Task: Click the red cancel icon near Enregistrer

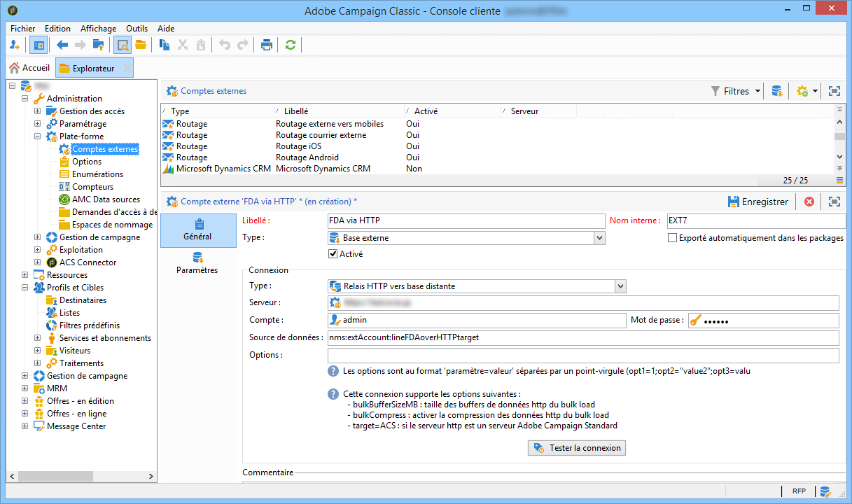Action: click(809, 202)
